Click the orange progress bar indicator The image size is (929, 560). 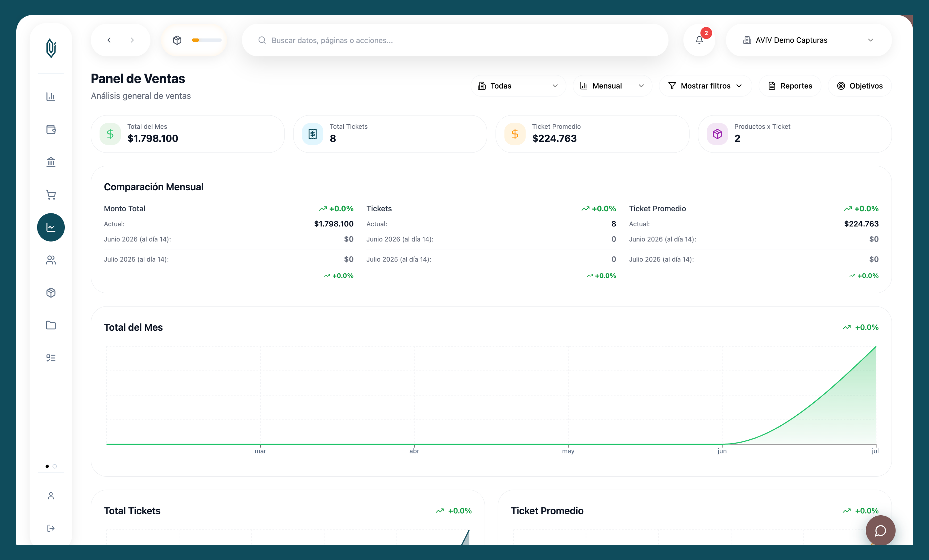pos(207,40)
